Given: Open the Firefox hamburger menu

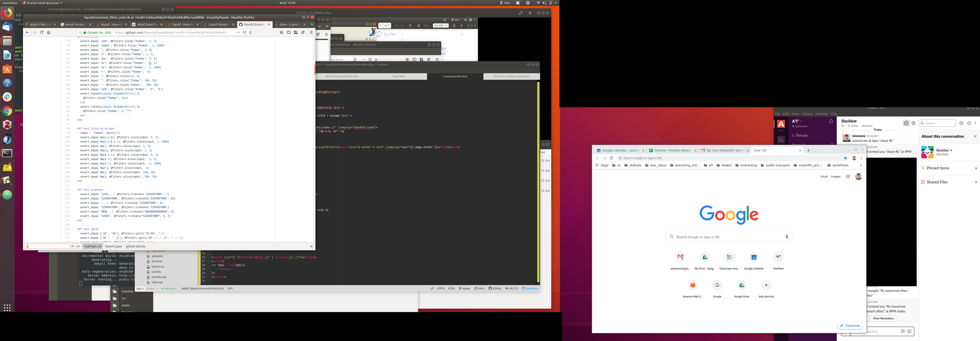Looking at the screenshot, I should (311, 33).
